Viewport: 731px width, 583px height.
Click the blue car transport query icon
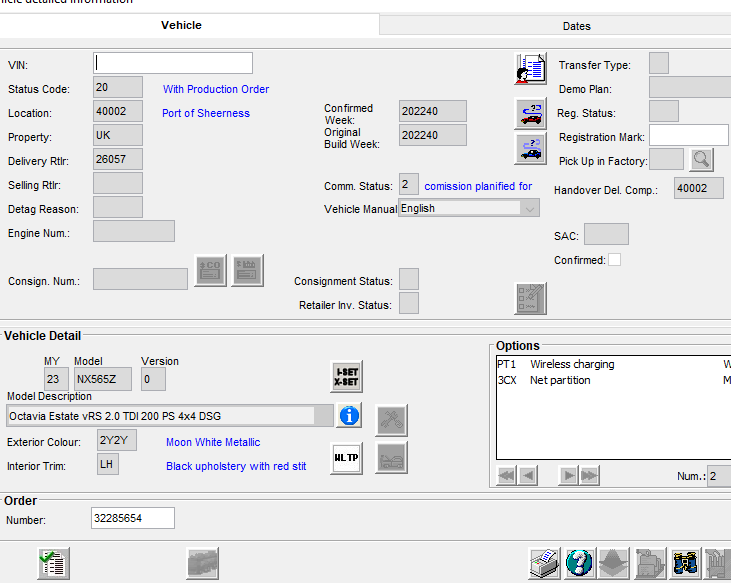click(531, 149)
